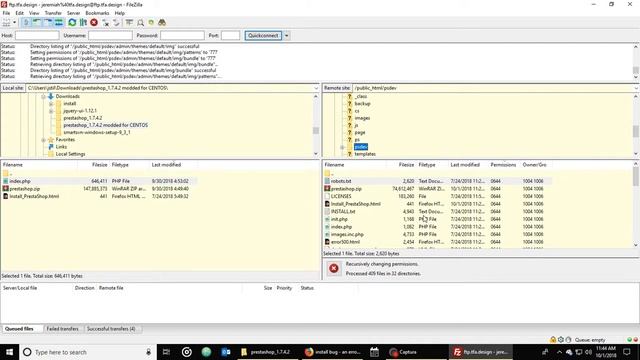Expand the install folder node

tap(51, 104)
